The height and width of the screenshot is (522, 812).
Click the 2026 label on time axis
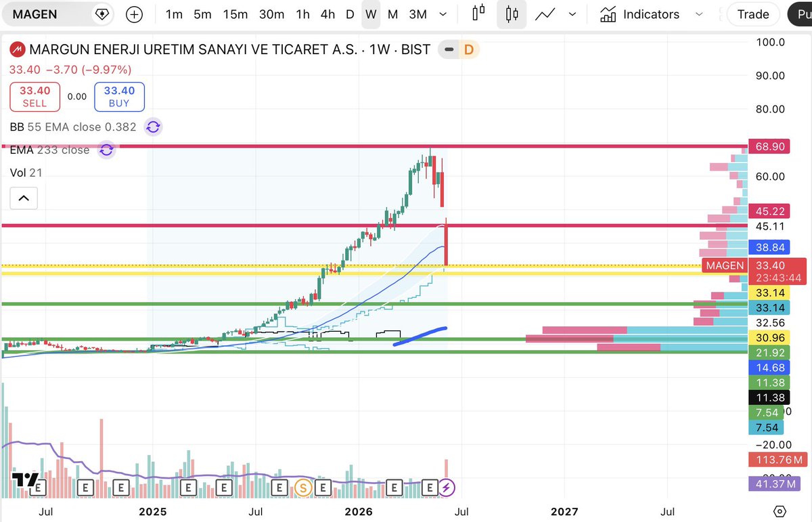(359, 511)
